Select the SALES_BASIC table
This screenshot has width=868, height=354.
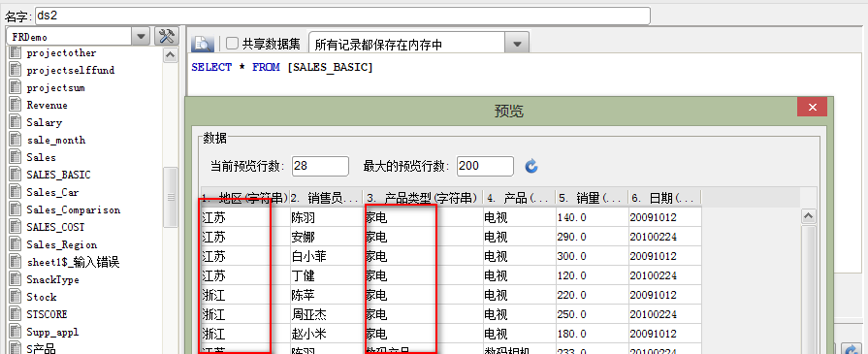click(x=58, y=176)
